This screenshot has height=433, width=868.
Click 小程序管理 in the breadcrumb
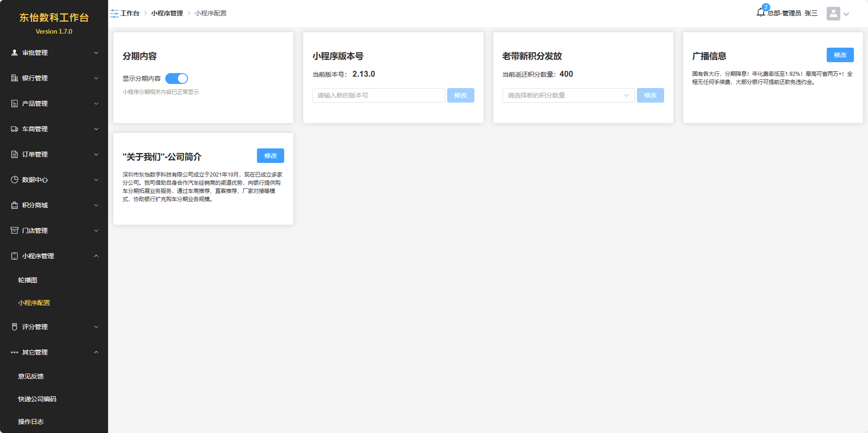click(167, 14)
